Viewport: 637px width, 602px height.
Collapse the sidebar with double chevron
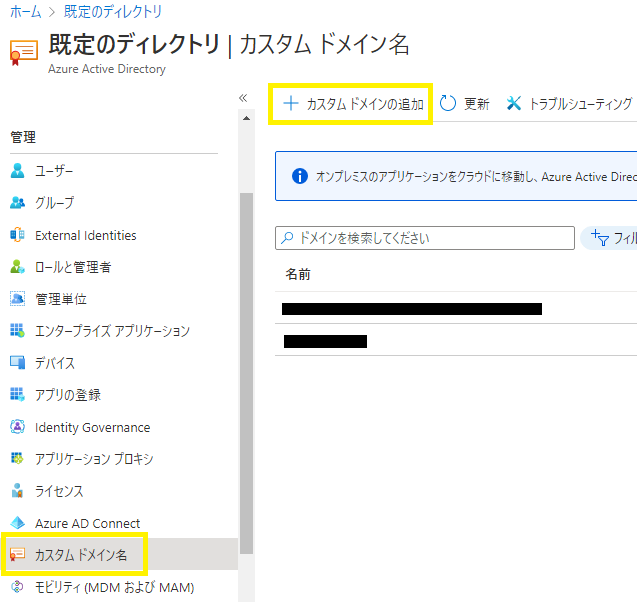(243, 97)
